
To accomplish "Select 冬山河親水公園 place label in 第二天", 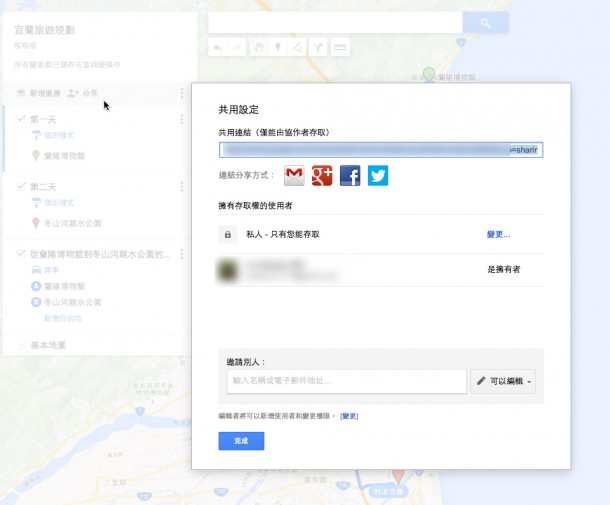I will (72, 223).
